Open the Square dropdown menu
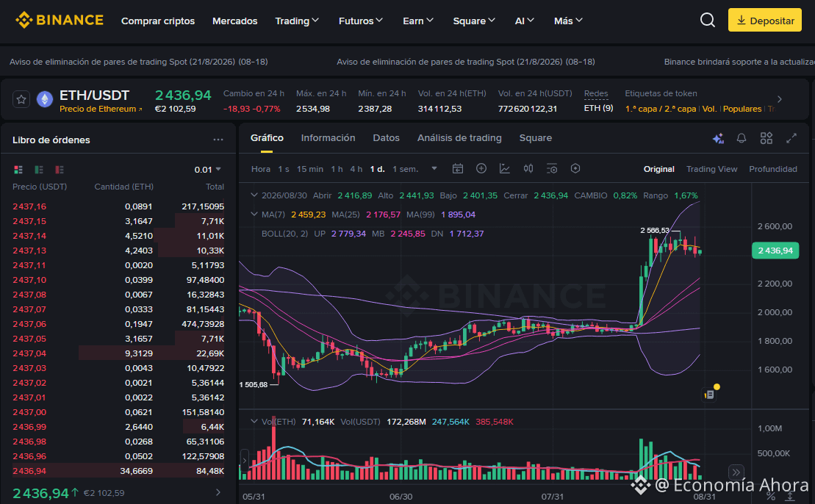This screenshot has width=815, height=504. pyautogui.click(x=474, y=21)
